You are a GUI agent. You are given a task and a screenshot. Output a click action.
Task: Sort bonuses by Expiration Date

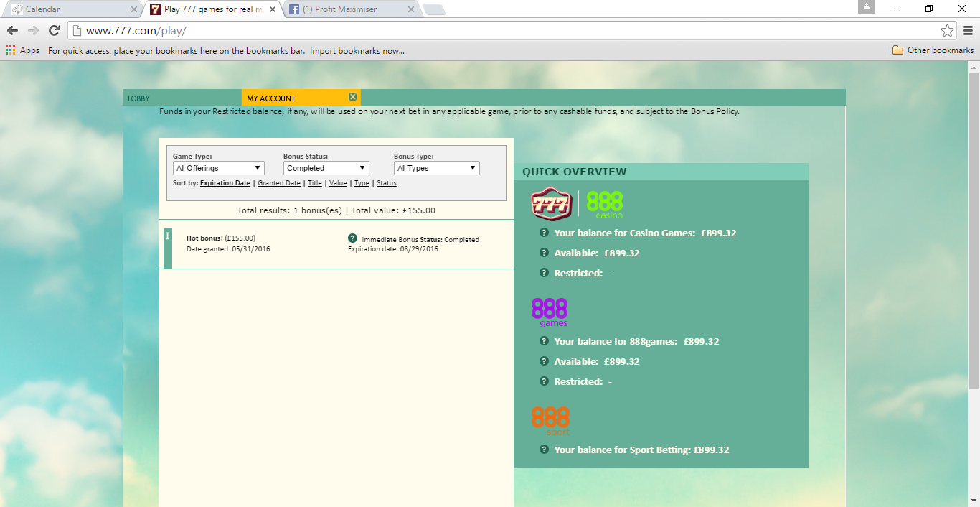point(225,183)
